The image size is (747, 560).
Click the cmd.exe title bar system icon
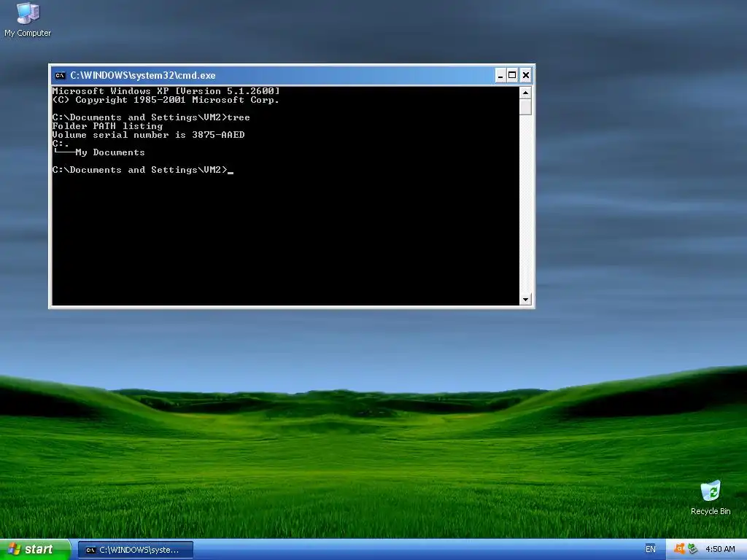point(60,75)
